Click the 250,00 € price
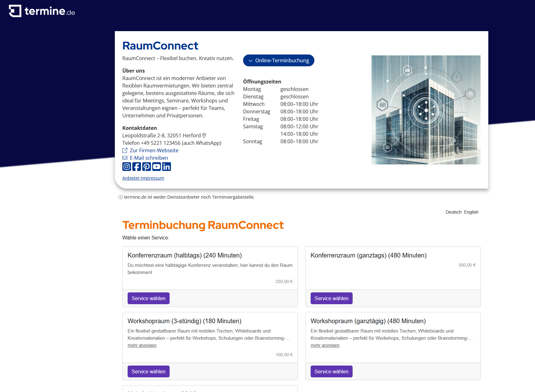Screen dimensions: 535x392 coord(284,281)
